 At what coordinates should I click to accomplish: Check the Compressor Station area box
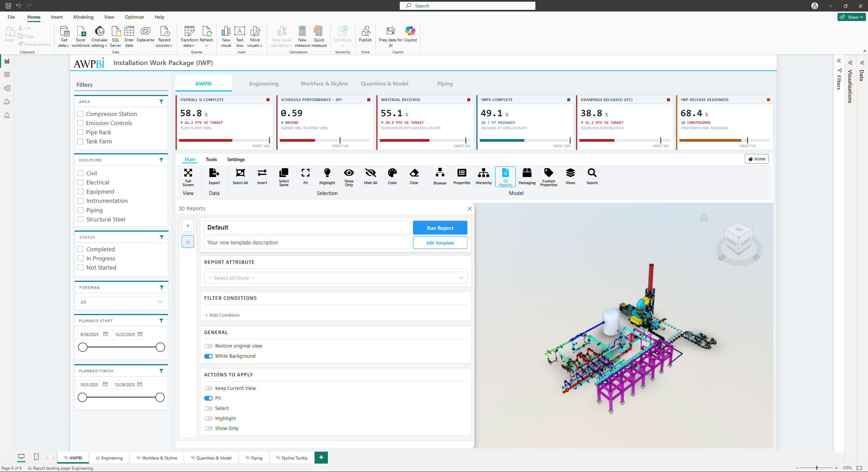(x=80, y=114)
